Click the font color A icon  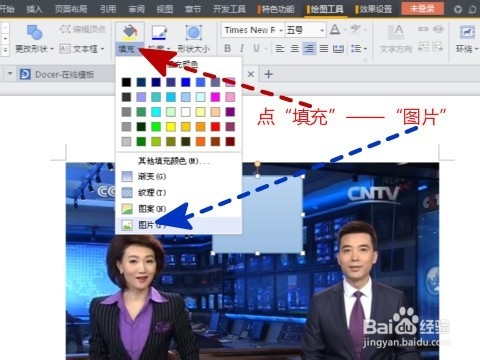point(335,30)
